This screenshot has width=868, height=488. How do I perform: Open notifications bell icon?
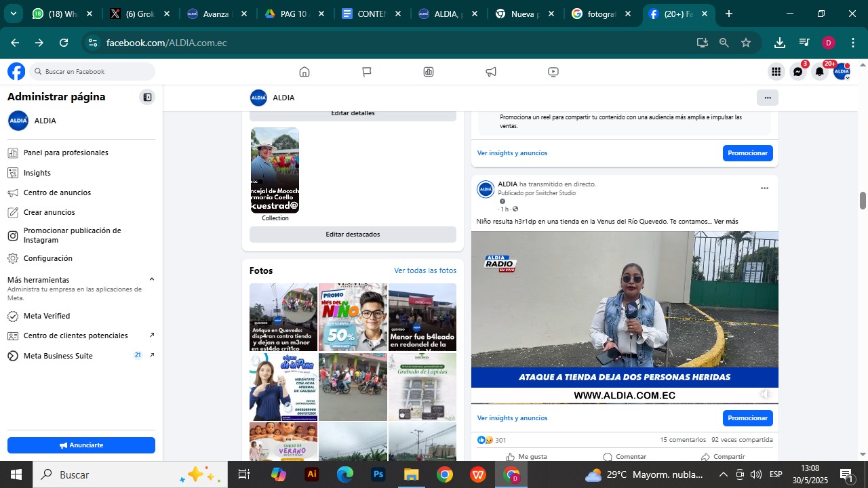820,72
